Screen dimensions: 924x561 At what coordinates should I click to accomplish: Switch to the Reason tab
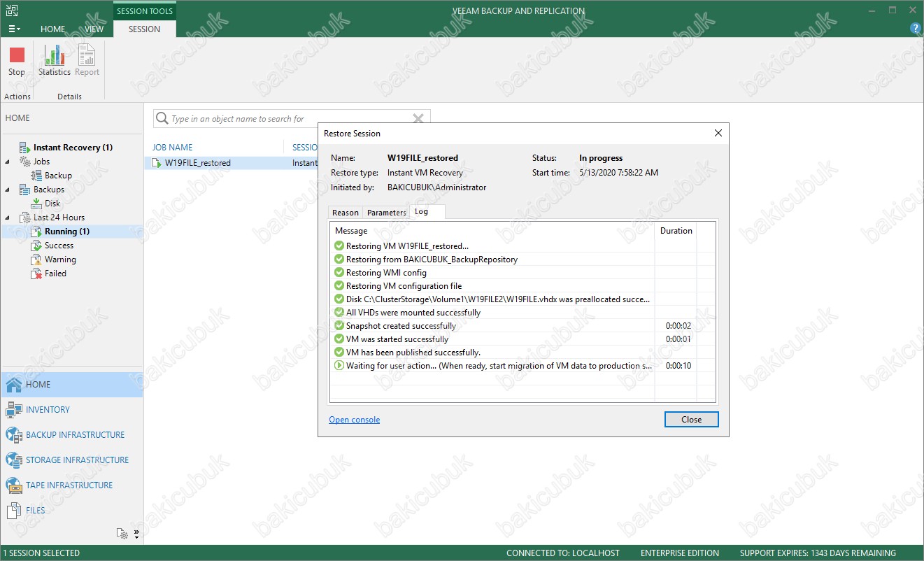pyautogui.click(x=346, y=213)
